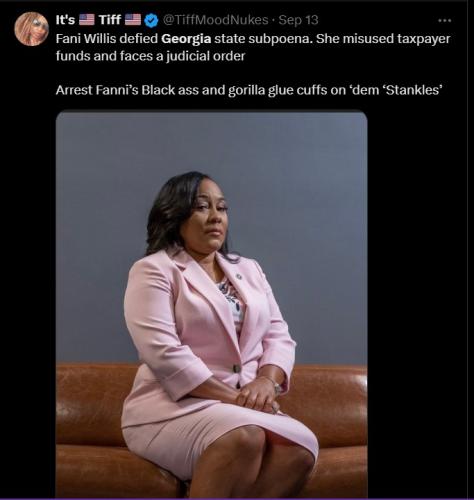Open the Sep 13 post timestamp
The width and height of the screenshot is (474, 500).
coord(298,20)
